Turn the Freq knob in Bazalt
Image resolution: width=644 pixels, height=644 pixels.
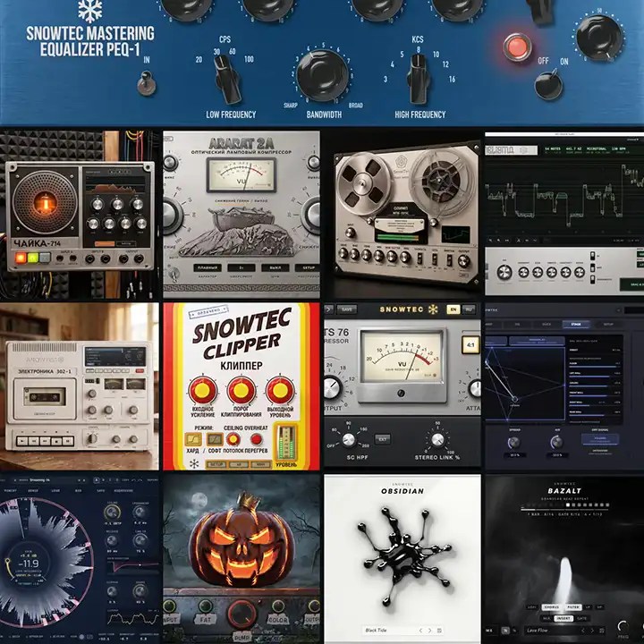pos(623,626)
